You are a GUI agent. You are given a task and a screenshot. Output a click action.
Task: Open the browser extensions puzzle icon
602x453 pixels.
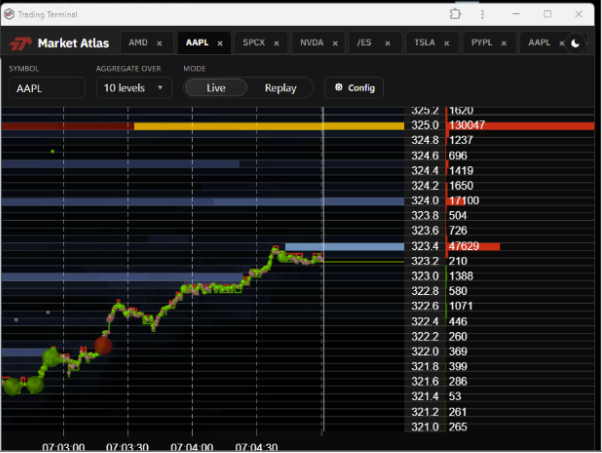[455, 14]
